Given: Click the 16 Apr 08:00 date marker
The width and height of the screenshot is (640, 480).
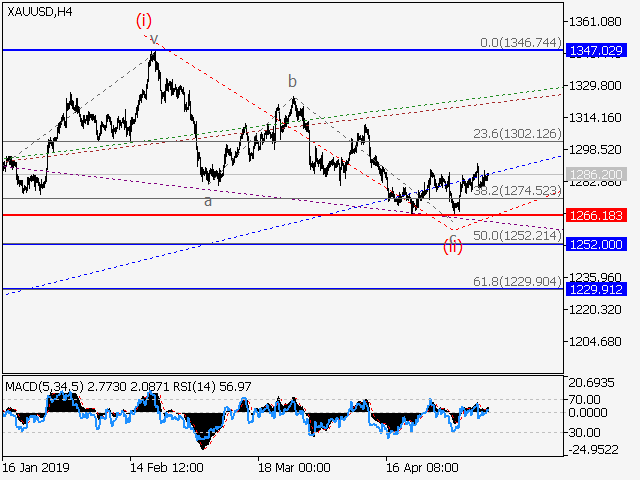Looking at the screenshot, I should [x=422, y=467].
